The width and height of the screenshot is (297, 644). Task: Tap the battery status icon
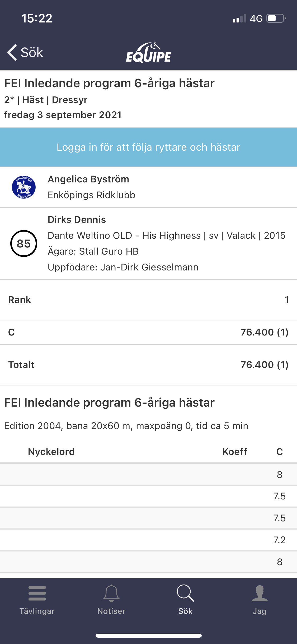[276, 19]
